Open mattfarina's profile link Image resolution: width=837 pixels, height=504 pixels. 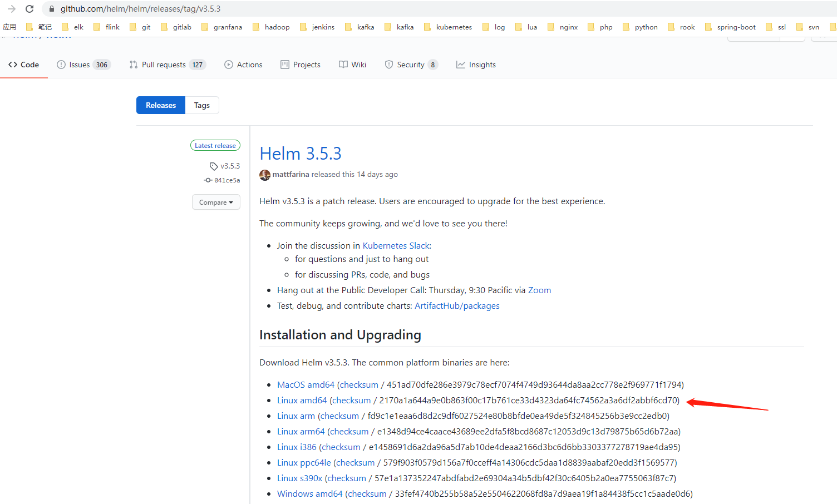pos(291,174)
